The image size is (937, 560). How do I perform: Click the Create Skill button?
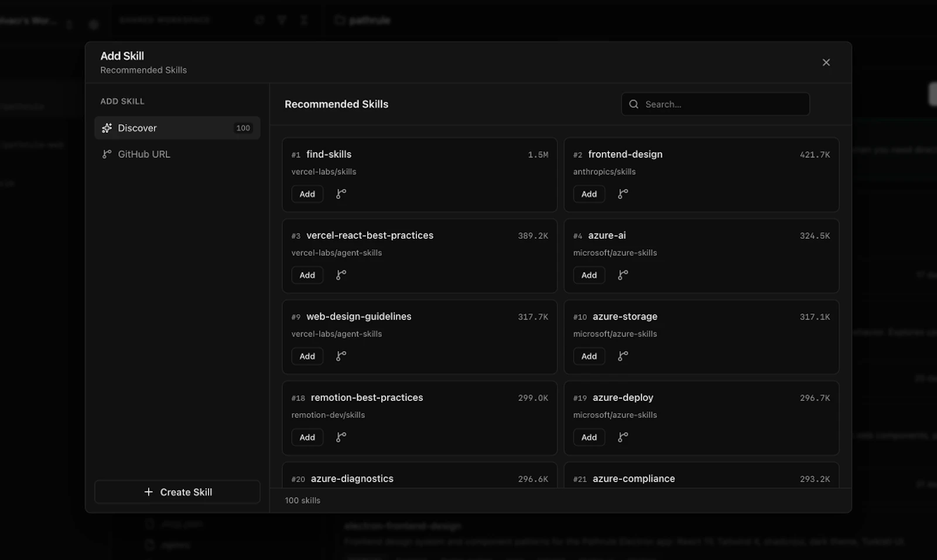pyautogui.click(x=177, y=492)
